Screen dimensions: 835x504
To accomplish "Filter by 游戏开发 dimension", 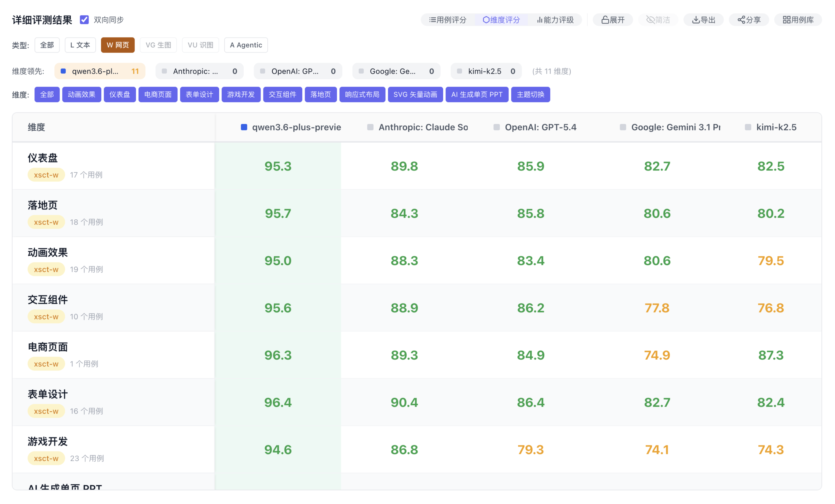I will point(241,94).
